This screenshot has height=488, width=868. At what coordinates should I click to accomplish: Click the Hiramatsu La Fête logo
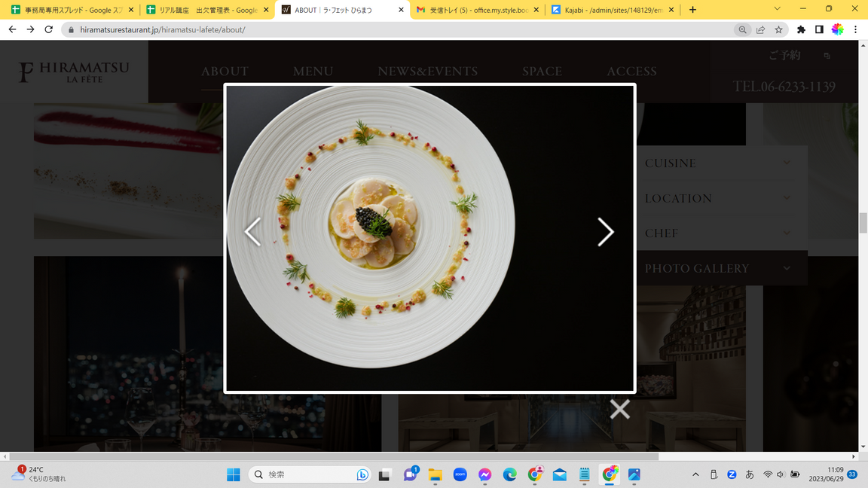pyautogui.click(x=74, y=72)
